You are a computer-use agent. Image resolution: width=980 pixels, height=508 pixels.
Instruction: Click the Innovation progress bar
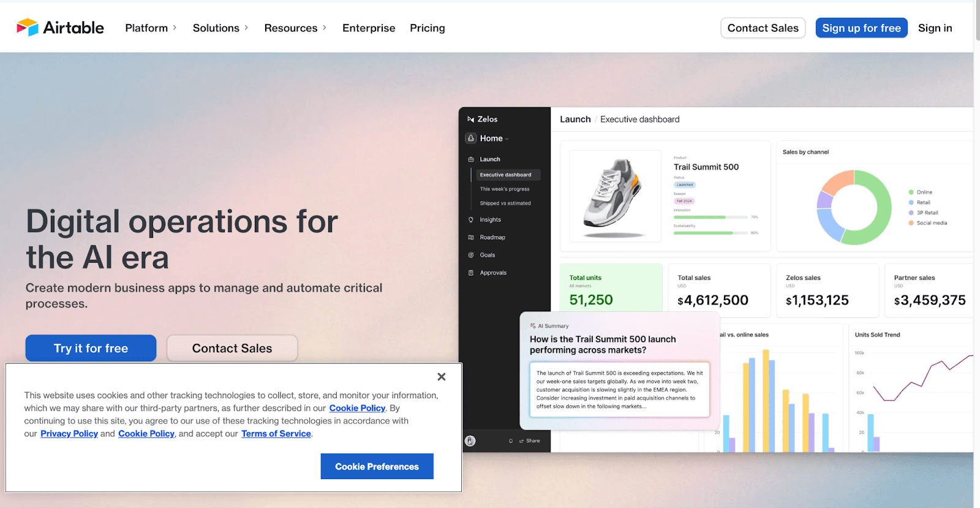coord(711,217)
